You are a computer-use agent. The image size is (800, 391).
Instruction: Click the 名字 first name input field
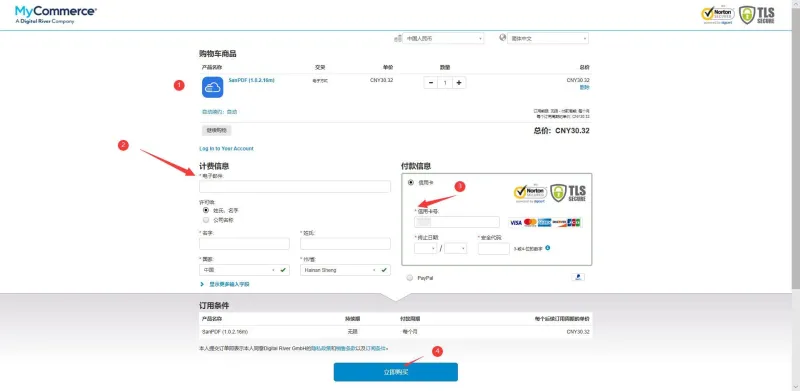click(x=244, y=243)
